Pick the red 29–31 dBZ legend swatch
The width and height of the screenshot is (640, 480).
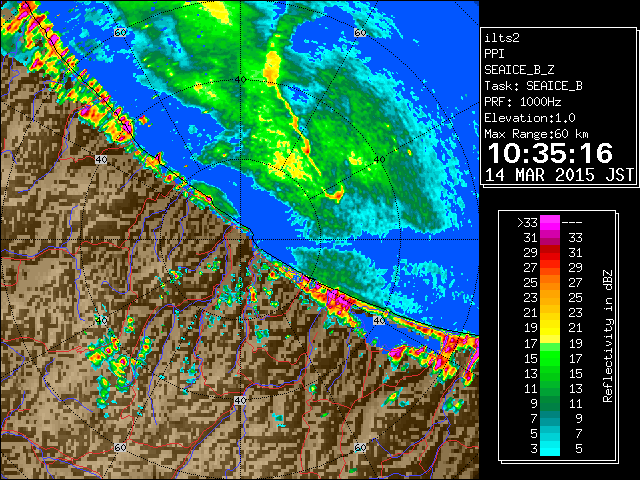coord(550,253)
